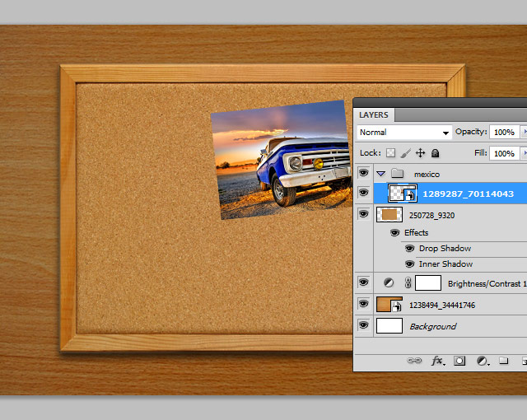The image size is (527, 420).
Task: Click the link layers icon
Action: [x=416, y=361]
